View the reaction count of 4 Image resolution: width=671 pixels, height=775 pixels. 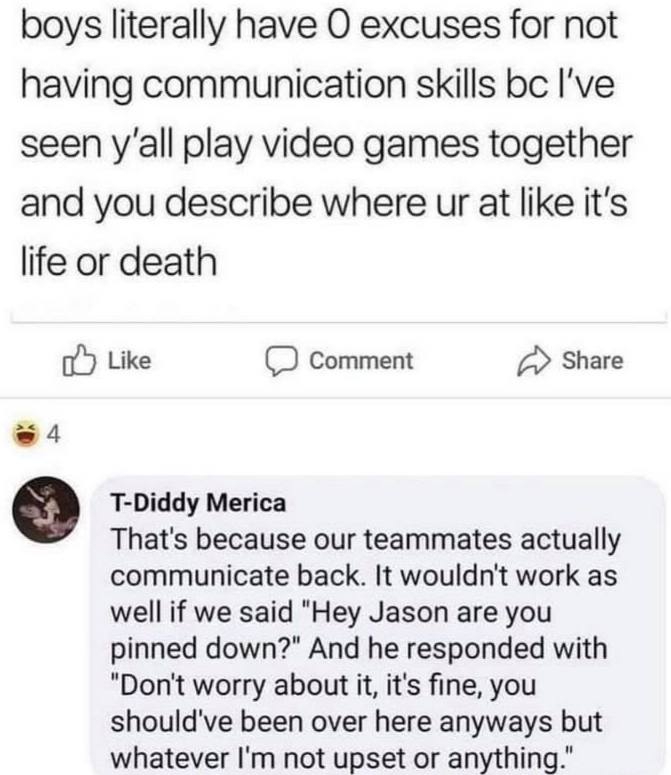point(55,435)
